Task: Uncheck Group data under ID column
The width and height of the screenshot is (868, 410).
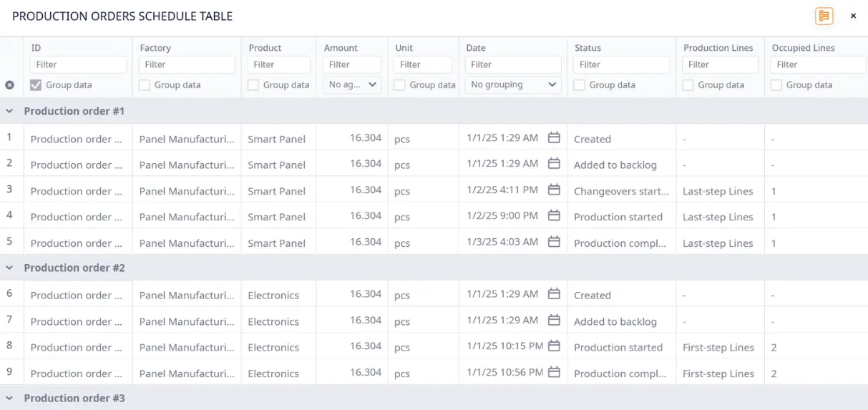Action: 36,85
